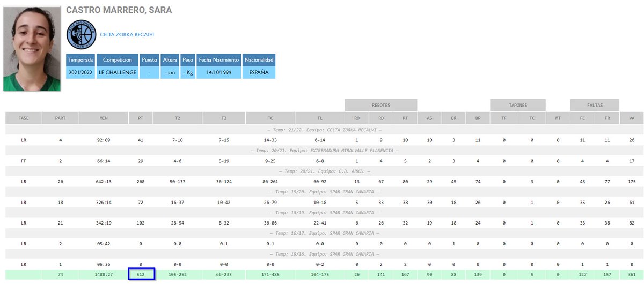Click the minutes value 326:14
The image size is (644, 284).
(104, 203)
